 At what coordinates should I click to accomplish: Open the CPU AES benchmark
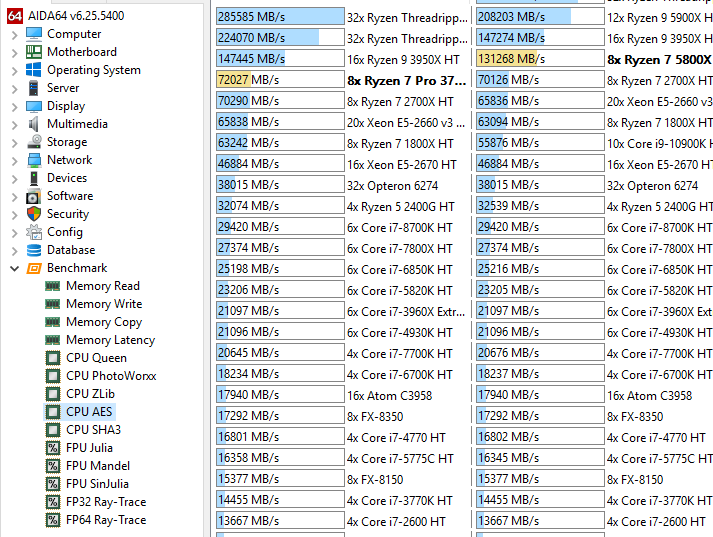tap(89, 412)
